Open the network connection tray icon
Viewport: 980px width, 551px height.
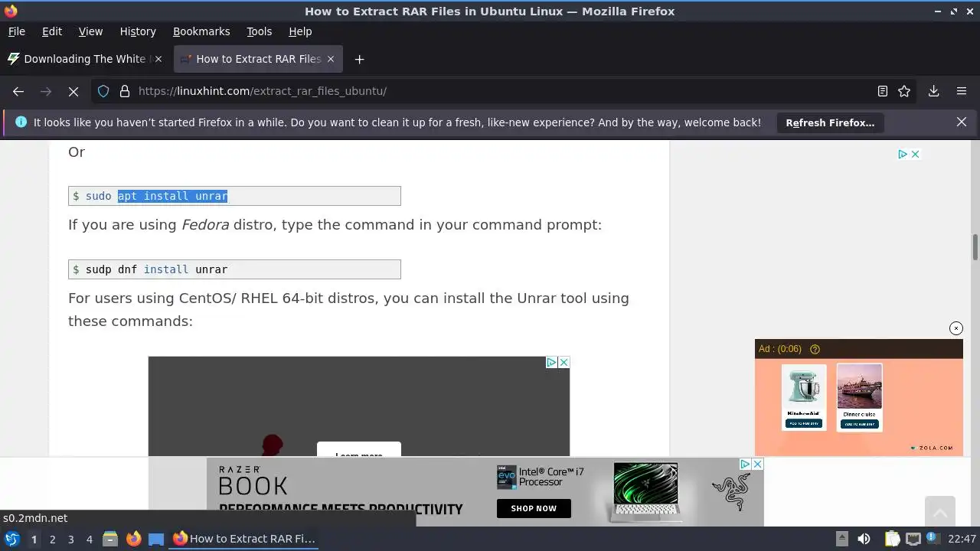(x=913, y=539)
